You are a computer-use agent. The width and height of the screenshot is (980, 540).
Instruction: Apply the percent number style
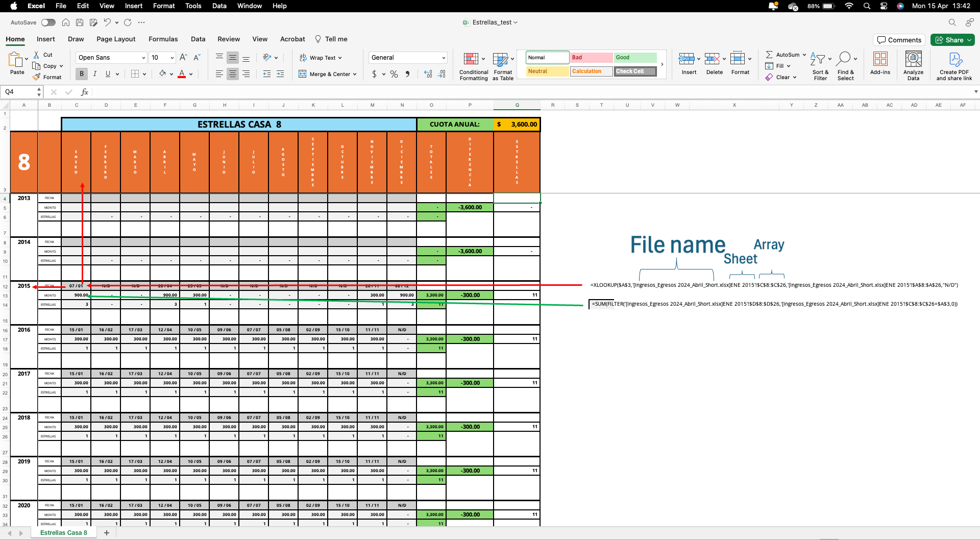394,74
